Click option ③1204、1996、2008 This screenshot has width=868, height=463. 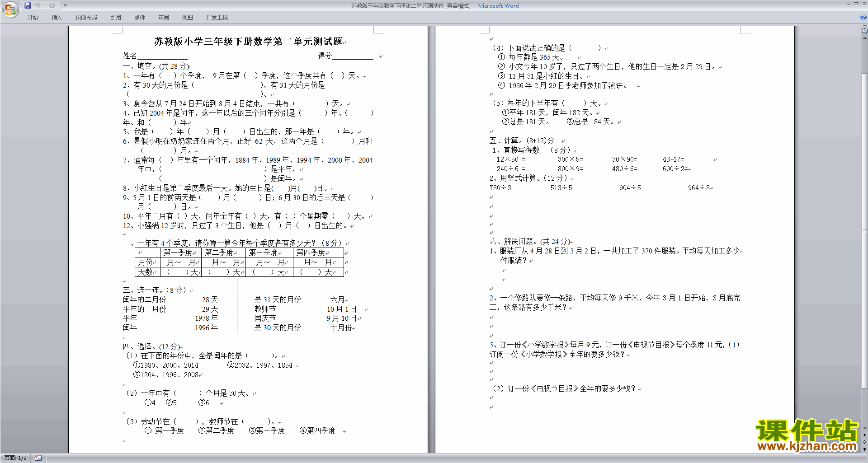click(x=166, y=374)
